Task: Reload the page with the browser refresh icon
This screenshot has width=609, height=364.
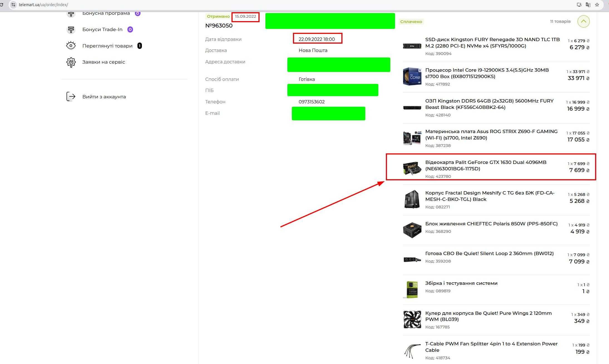Action: [x=2, y=5]
